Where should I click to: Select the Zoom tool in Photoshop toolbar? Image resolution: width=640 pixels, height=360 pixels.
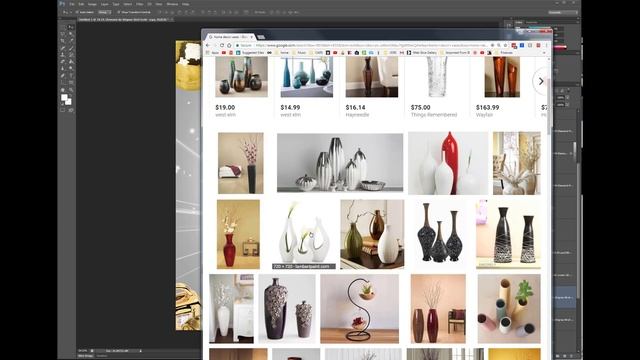click(71, 90)
